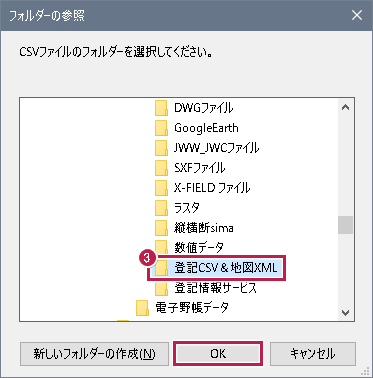Click the 登記情報サービス folder icon
The image size is (373, 378).
tap(161, 288)
